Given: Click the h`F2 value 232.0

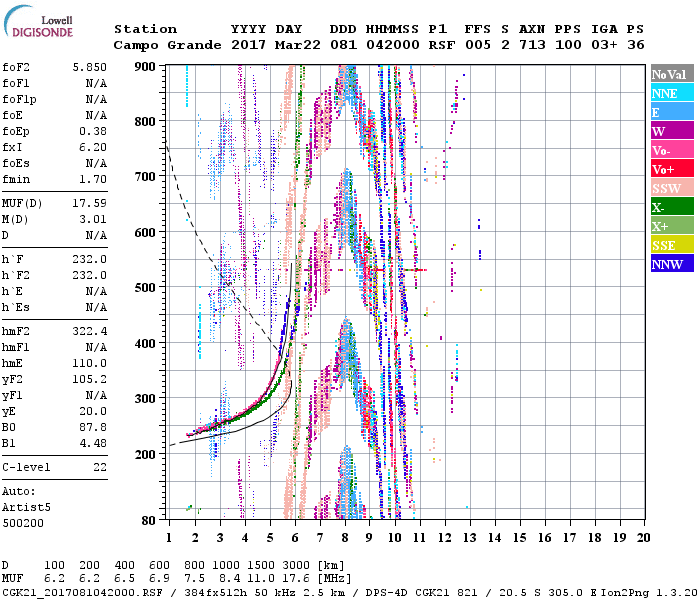Looking at the screenshot, I should click(90, 275).
